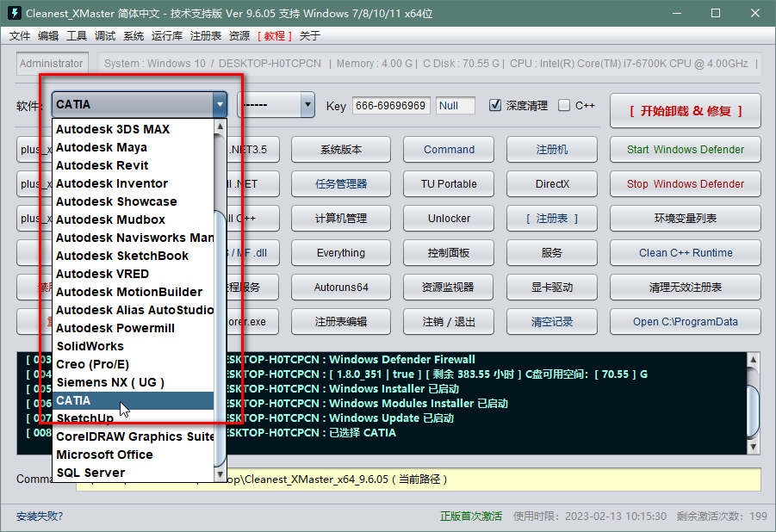The height and width of the screenshot is (532, 776).
Task: Click the 注册机 button
Action: coord(552,150)
